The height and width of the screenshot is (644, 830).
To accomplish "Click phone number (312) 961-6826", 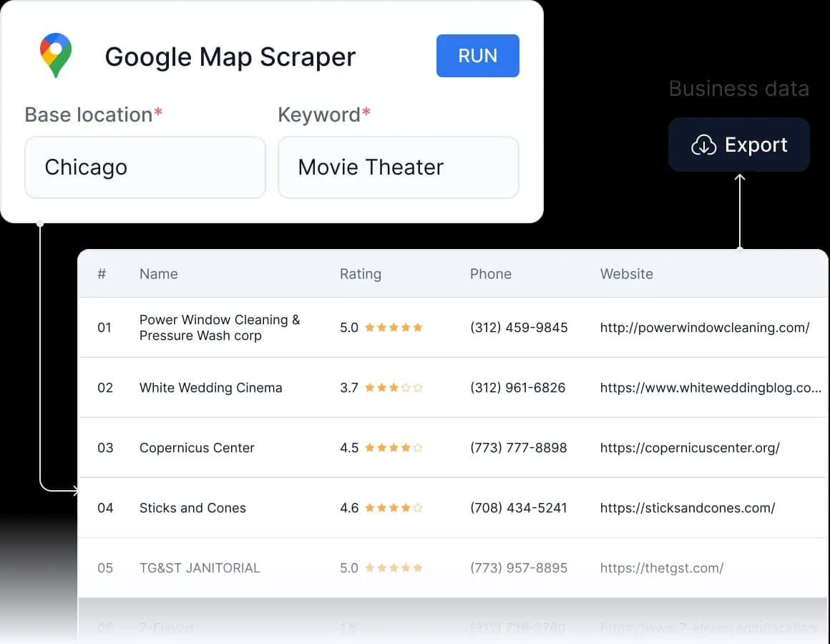I will 518,388.
